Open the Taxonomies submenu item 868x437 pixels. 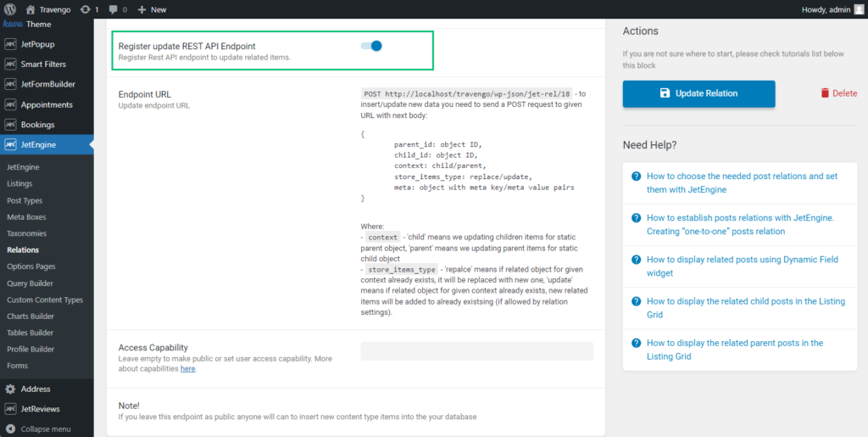coord(26,233)
